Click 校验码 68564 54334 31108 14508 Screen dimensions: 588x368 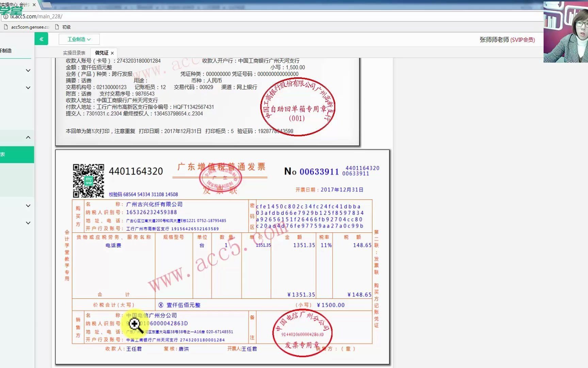click(x=143, y=195)
